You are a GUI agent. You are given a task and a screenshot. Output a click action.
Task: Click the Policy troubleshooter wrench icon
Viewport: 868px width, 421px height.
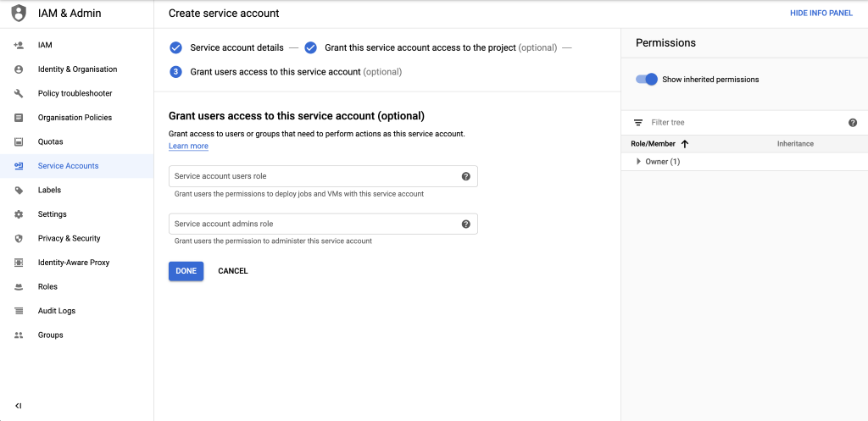point(19,93)
